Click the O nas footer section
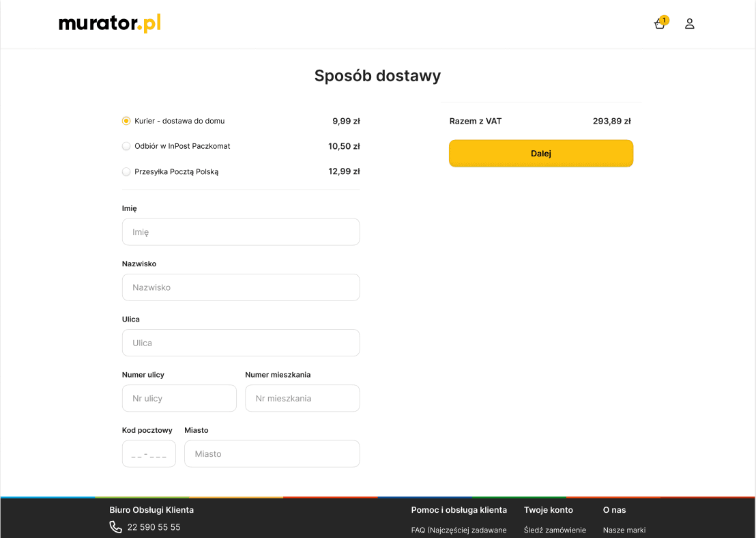This screenshot has height=538, width=756. (x=613, y=510)
